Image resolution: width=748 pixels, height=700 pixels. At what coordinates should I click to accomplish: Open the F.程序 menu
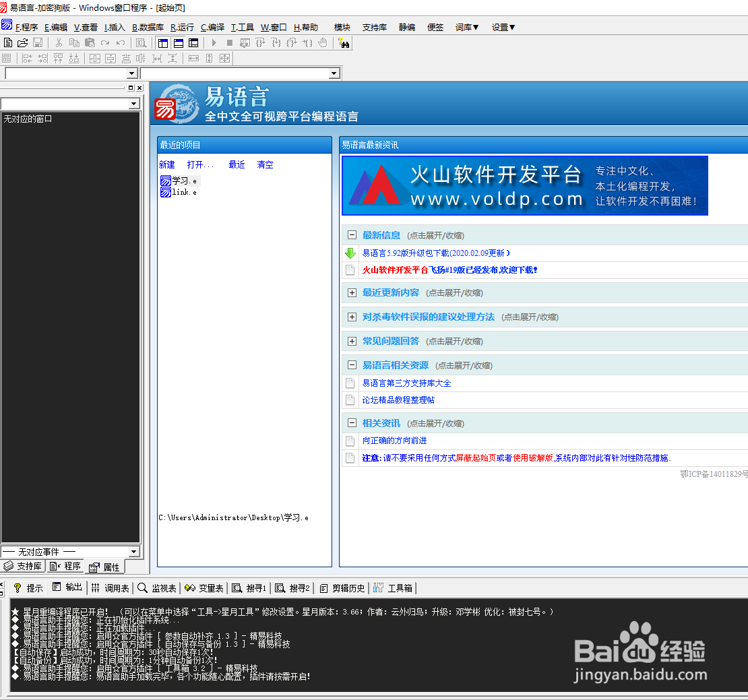(x=26, y=27)
